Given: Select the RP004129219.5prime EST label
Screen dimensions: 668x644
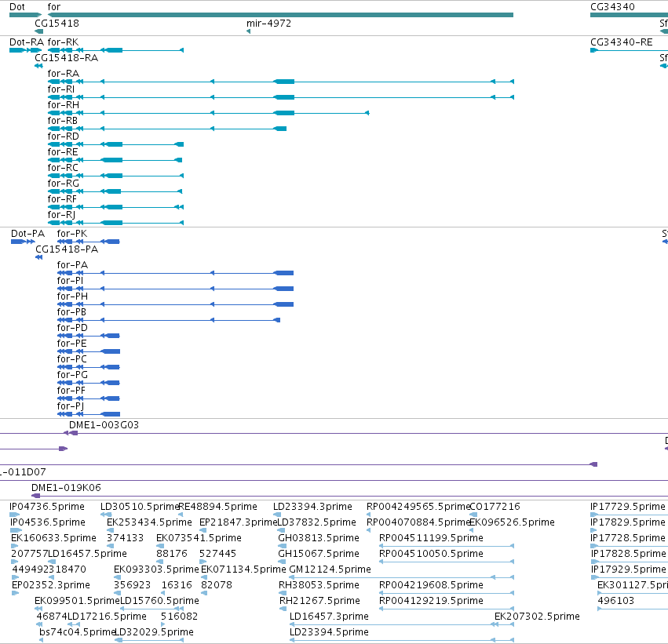Looking at the screenshot, I should [431, 601].
